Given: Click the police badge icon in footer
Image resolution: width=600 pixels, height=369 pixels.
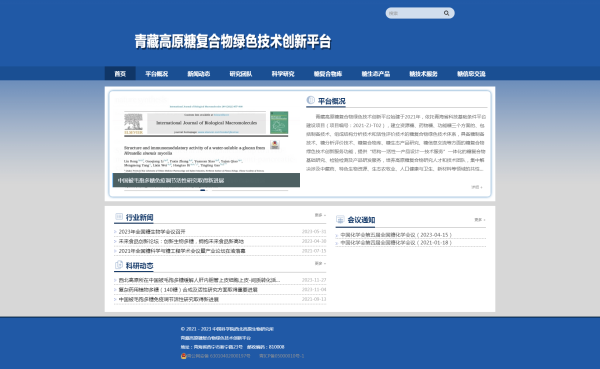Looking at the screenshot, I should click(x=183, y=356).
